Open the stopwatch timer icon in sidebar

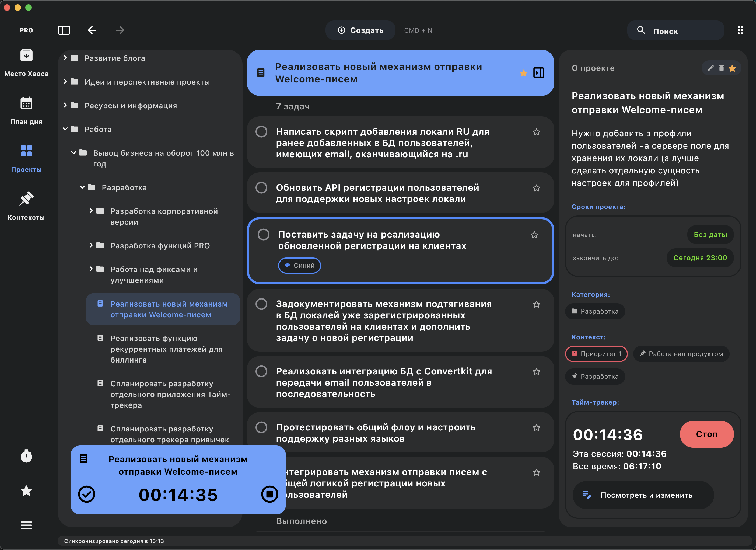(26, 456)
